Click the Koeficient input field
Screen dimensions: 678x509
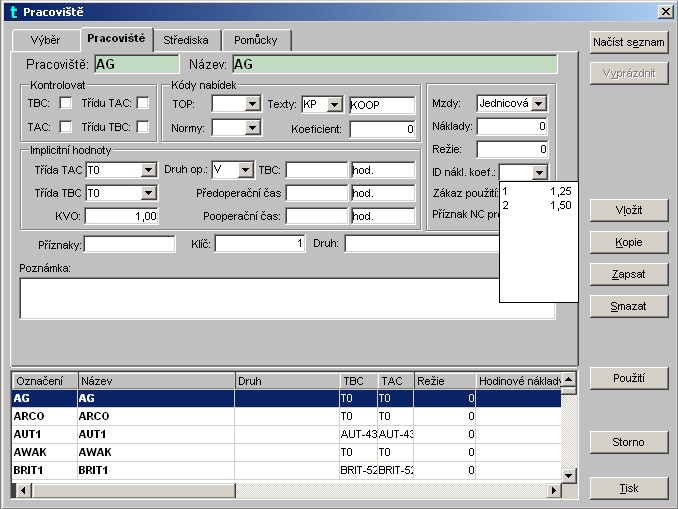pyautogui.click(x=382, y=129)
